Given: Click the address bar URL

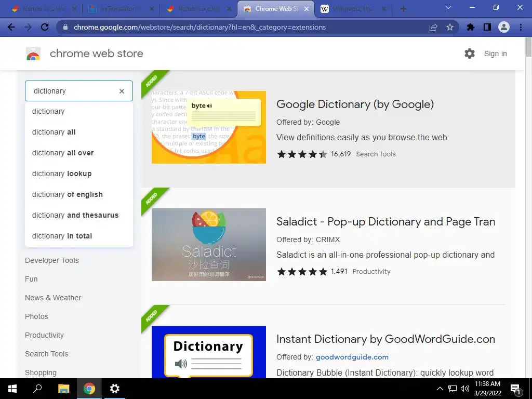Looking at the screenshot, I should [199, 27].
